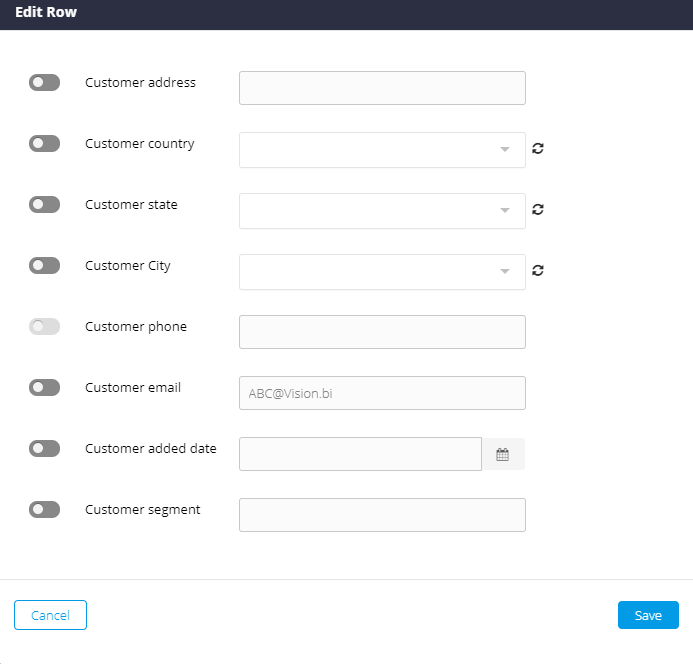Click the Customer email label

tap(133, 388)
